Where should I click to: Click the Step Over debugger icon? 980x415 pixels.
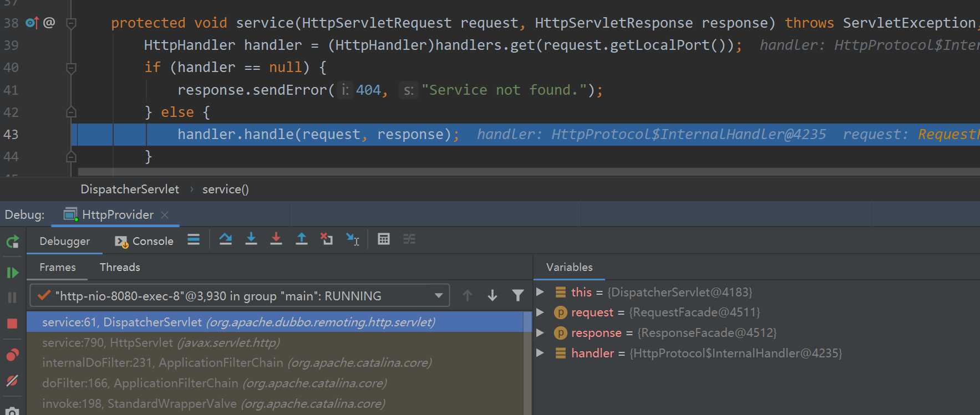click(x=226, y=239)
